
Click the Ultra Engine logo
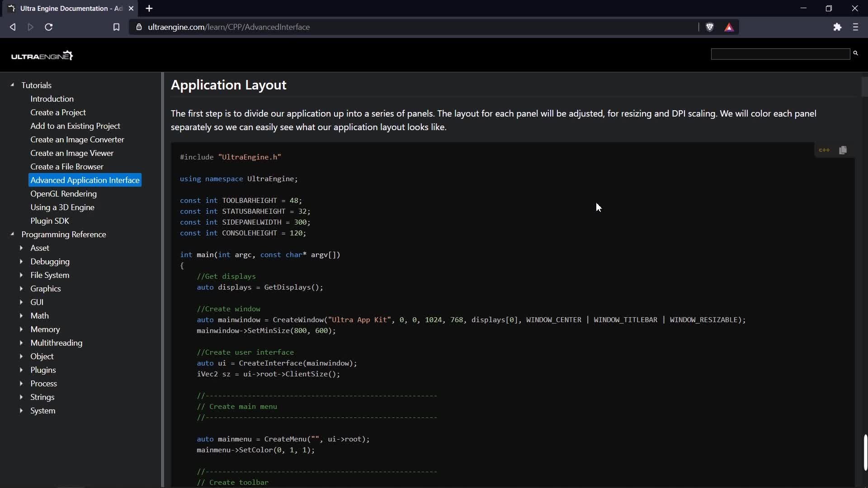click(42, 56)
